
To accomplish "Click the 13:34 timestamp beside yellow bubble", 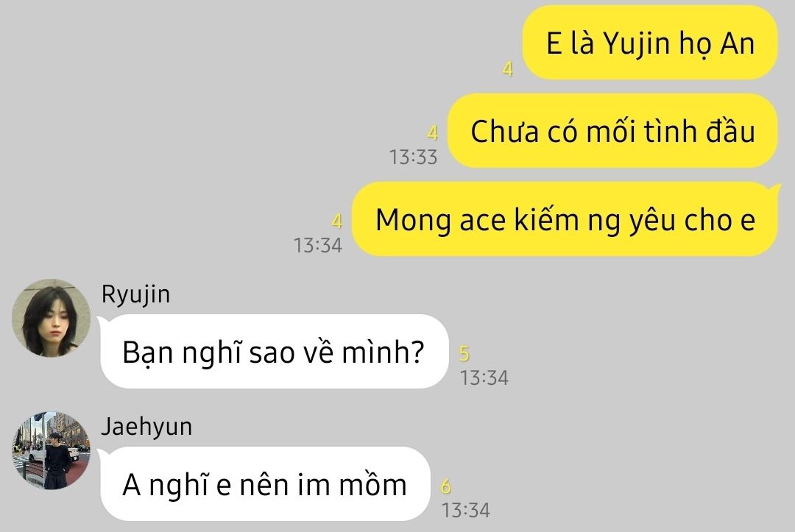I will [318, 246].
